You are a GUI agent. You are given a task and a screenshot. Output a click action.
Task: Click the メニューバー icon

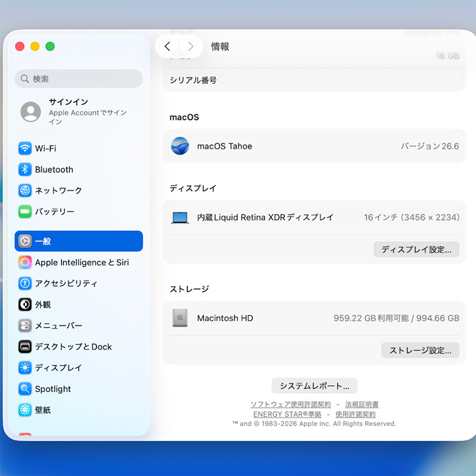[x=25, y=325]
